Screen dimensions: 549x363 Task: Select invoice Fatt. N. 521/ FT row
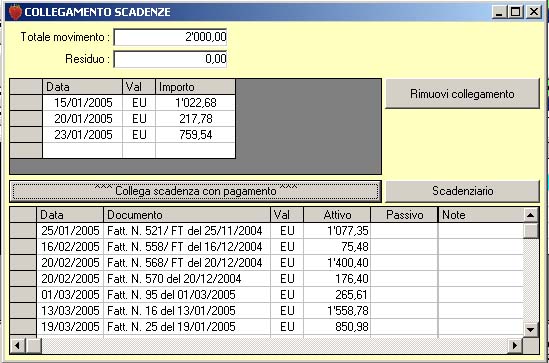[x=267, y=231]
